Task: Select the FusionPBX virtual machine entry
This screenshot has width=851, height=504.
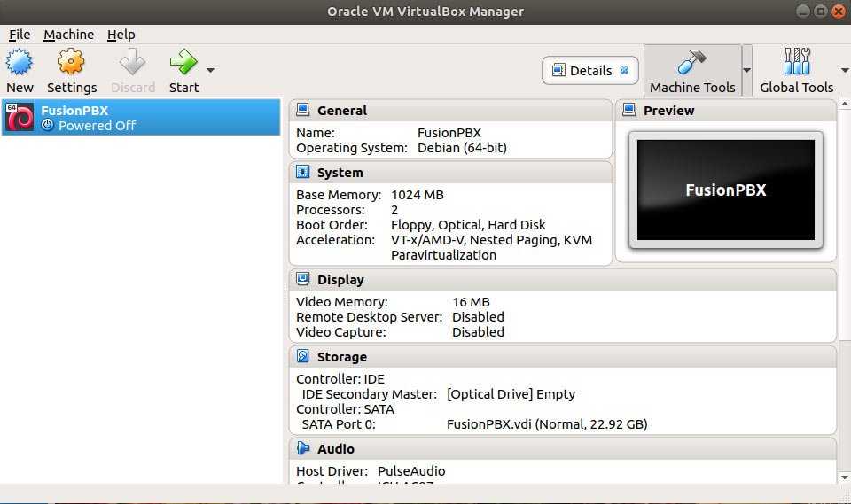Action: (x=141, y=118)
